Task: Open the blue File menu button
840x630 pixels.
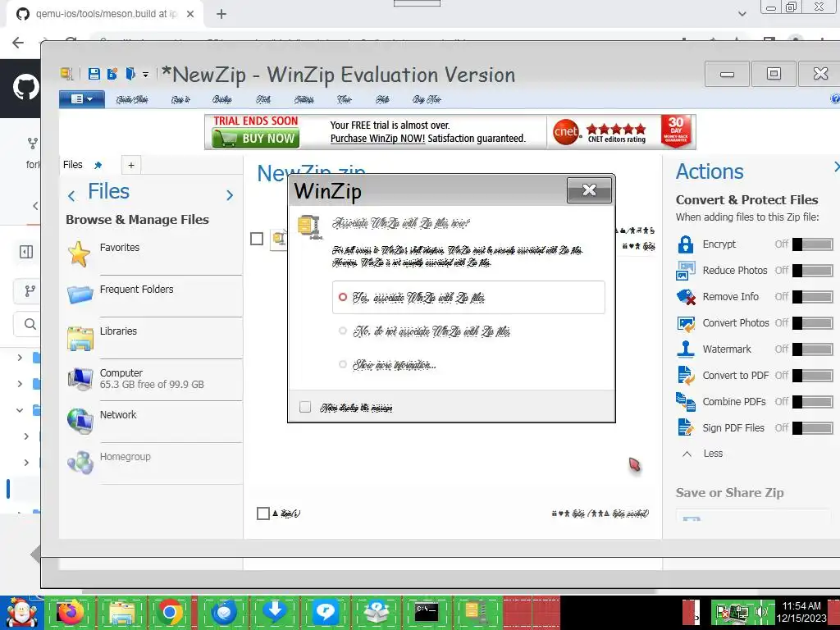Action: (81, 99)
